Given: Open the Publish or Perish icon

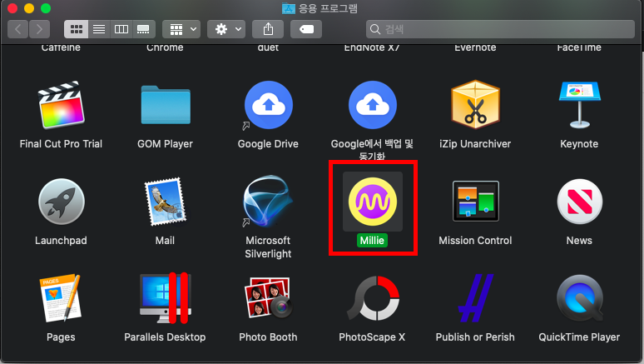Looking at the screenshot, I should coord(476,298).
